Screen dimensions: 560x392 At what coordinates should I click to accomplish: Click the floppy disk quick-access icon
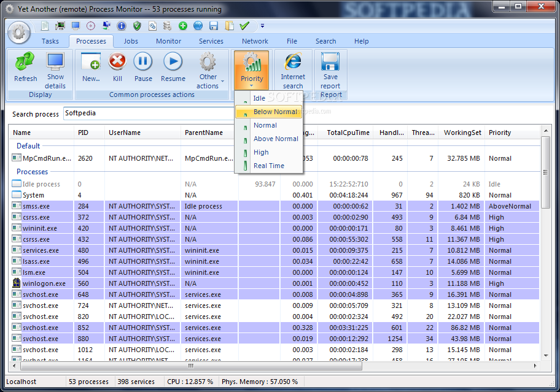tap(214, 26)
